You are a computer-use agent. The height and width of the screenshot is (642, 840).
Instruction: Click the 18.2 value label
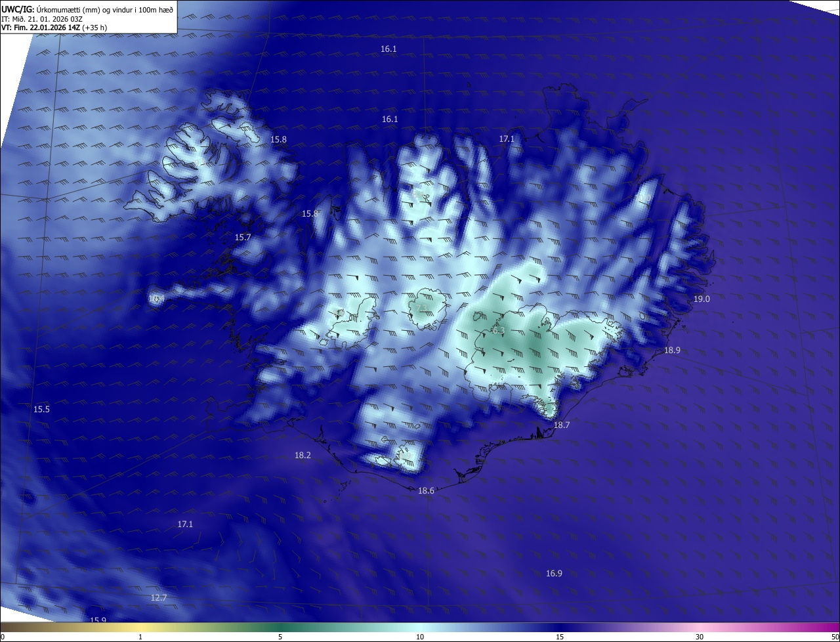click(x=303, y=455)
